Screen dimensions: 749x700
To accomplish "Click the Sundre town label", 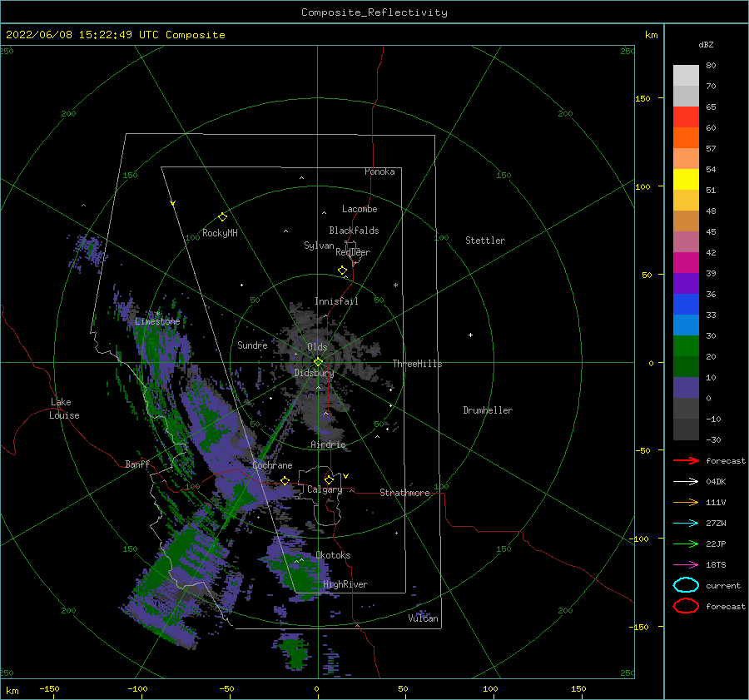I will point(252,345).
